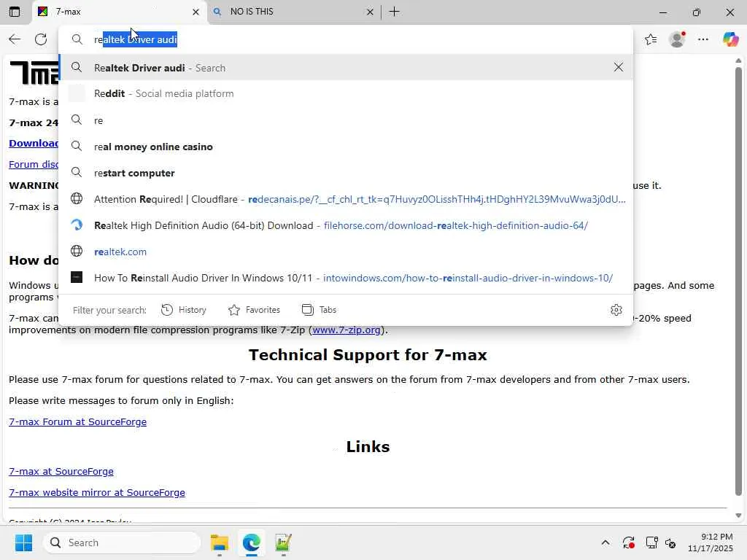Viewport: 747px width, 560px height.
Task: Click the scrollbar down arrow
Action: 738,516
